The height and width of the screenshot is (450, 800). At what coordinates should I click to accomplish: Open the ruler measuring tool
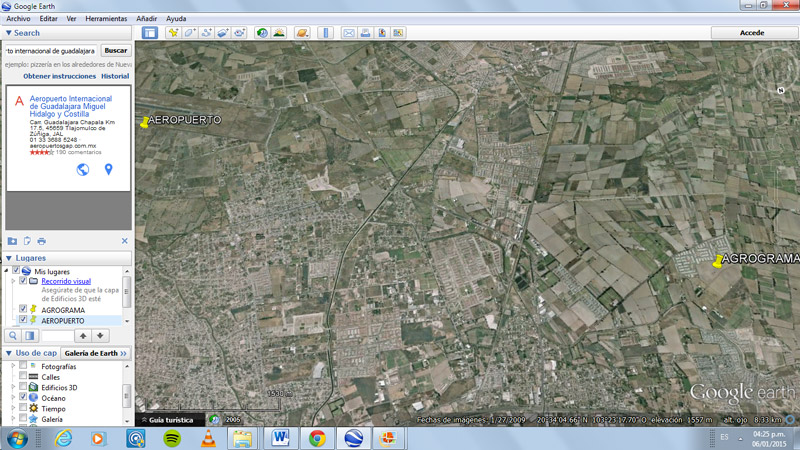click(326, 33)
